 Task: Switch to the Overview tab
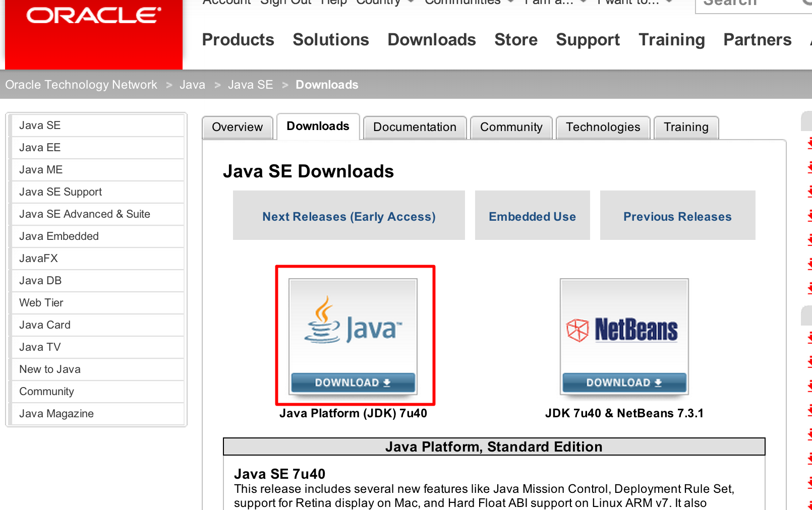238,127
